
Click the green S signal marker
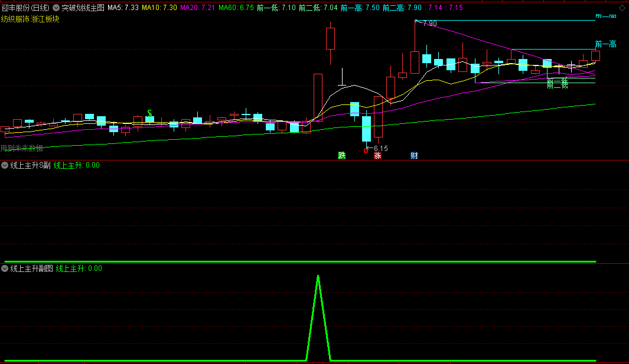pos(149,113)
